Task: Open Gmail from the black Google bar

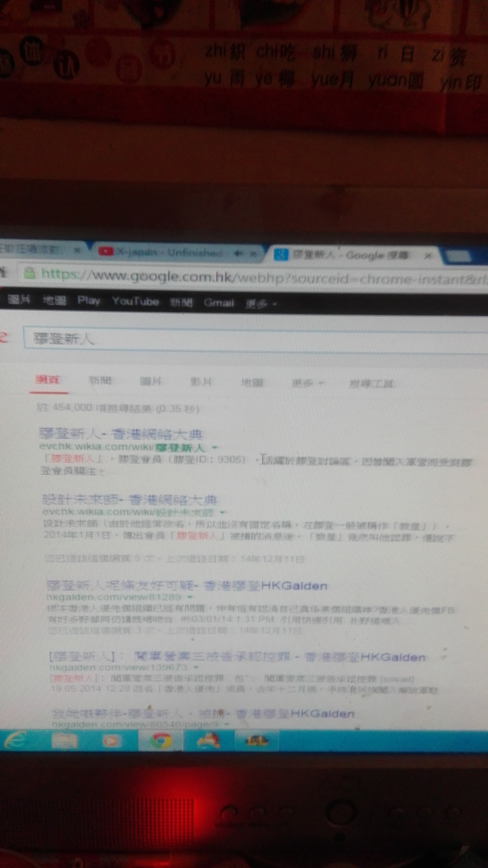Action: pos(219,303)
